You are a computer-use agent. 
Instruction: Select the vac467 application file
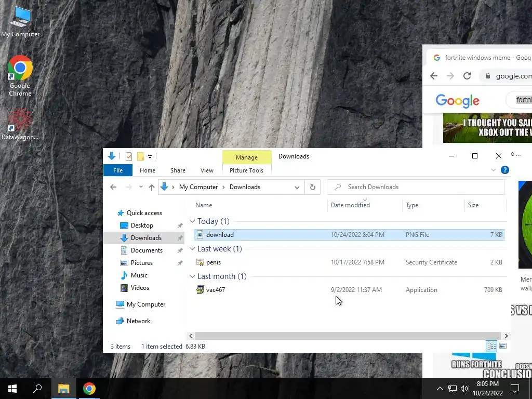coord(349,290)
